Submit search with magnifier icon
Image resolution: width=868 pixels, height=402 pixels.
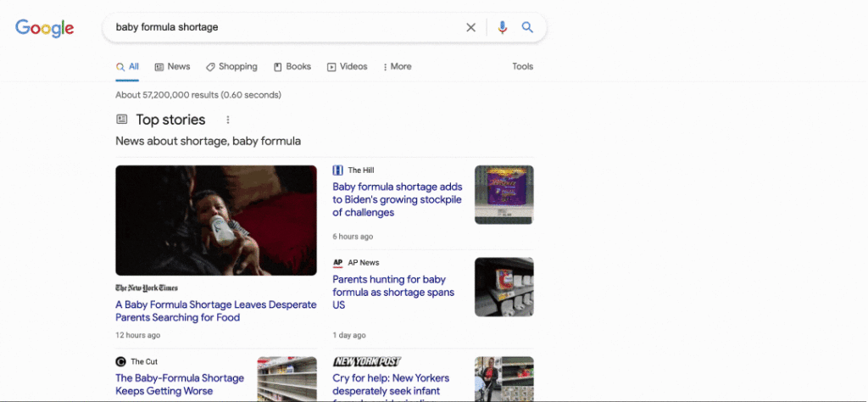(527, 27)
